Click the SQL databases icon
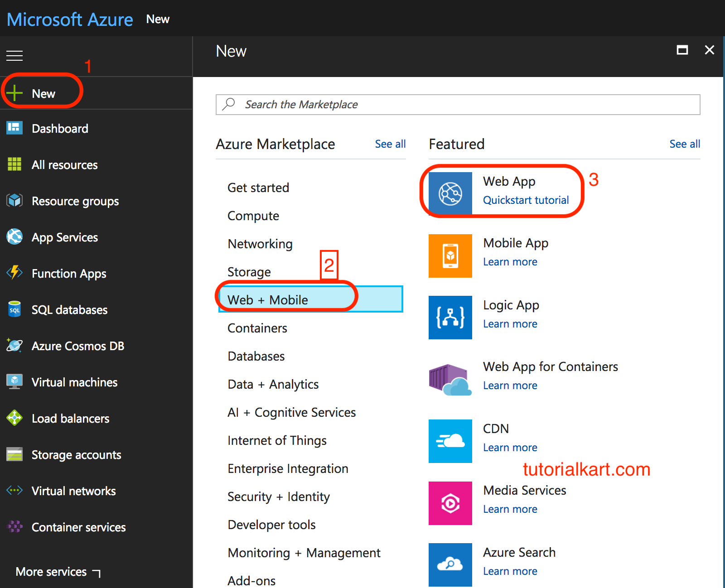The height and width of the screenshot is (588, 725). (14, 309)
